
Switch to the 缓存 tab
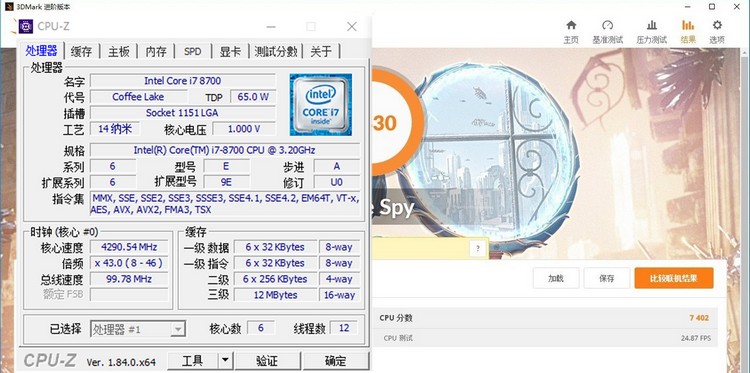click(x=81, y=51)
